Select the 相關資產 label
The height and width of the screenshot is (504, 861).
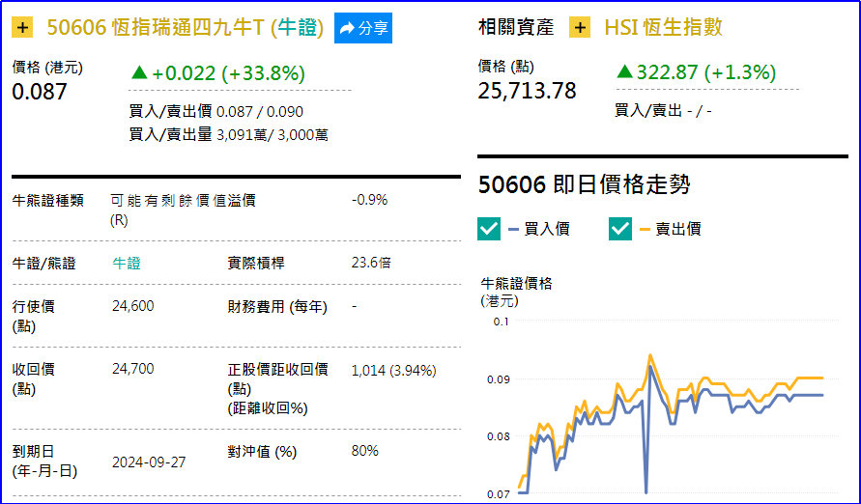pos(516,28)
